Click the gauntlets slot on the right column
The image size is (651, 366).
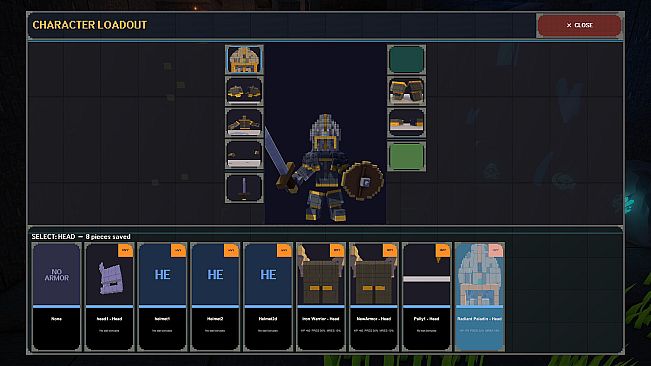tap(406, 91)
